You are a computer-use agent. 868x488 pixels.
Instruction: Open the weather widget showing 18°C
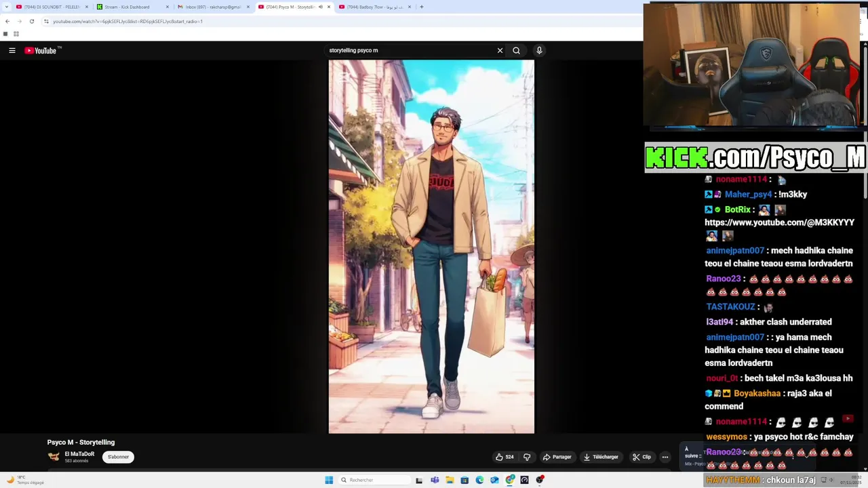pos(25,480)
